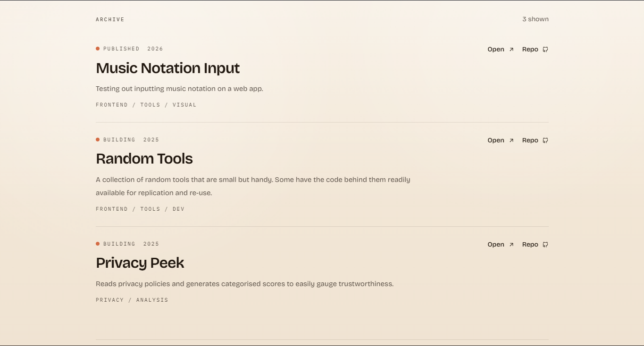Select the DEV tag under Random Tools

[178, 209]
